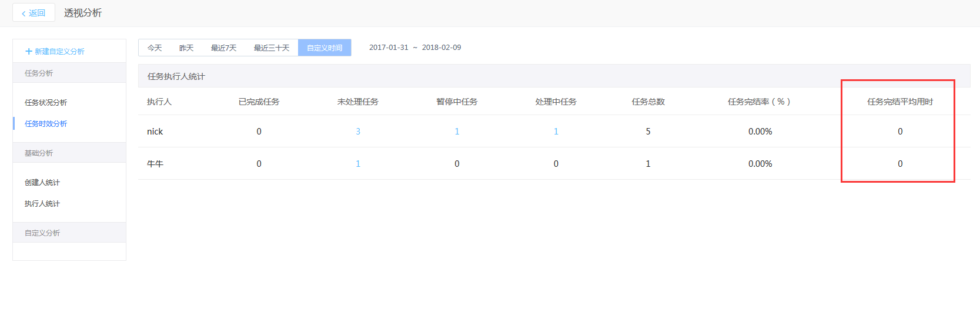
Task: Click the plus icon for 新建自定义分析
Action: (x=28, y=52)
